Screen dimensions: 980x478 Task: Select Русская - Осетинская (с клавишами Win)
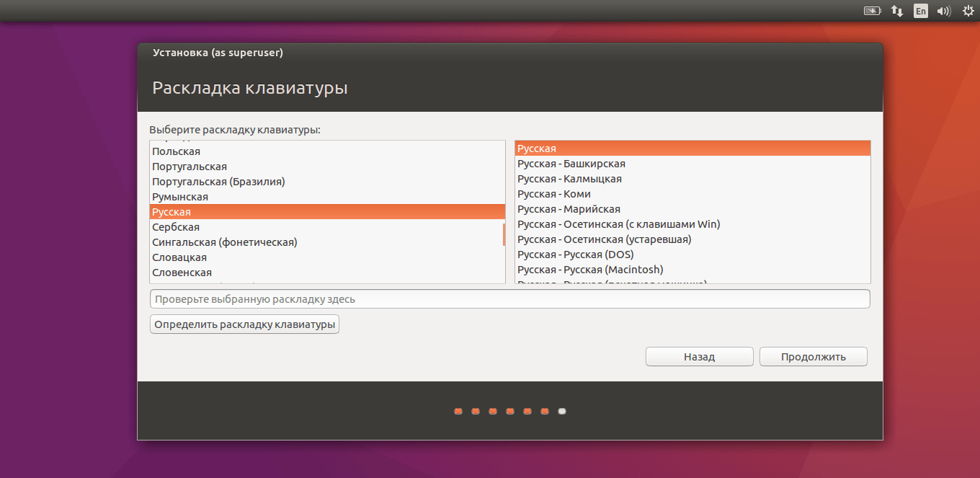[692, 224]
